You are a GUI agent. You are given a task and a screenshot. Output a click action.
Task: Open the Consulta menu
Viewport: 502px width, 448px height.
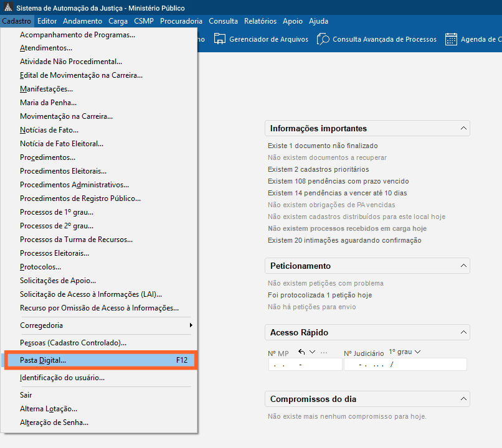pos(223,21)
